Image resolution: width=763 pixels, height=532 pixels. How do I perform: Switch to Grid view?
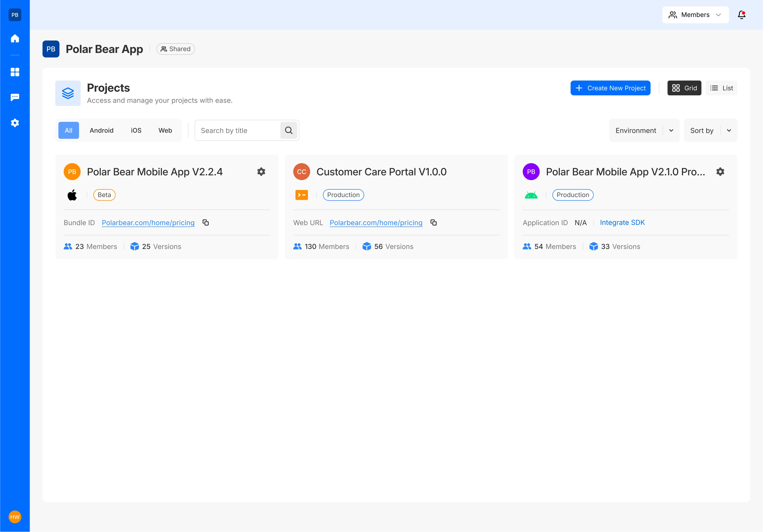pyautogui.click(x=684, y=88)
